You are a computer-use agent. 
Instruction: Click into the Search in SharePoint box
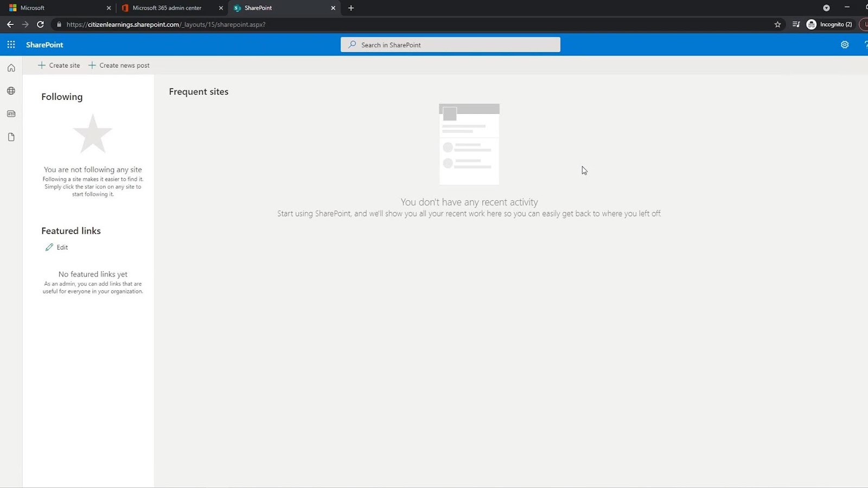450,44
